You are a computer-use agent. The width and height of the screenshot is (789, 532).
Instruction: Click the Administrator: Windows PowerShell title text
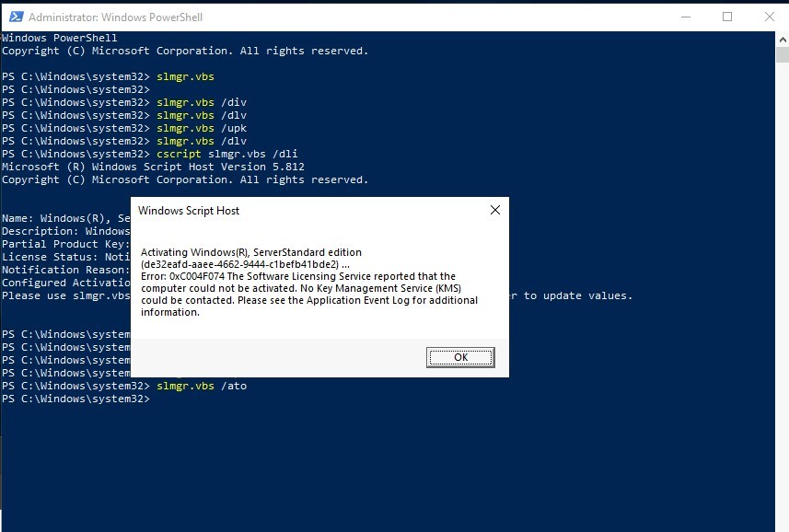click(x=115, y=17)
